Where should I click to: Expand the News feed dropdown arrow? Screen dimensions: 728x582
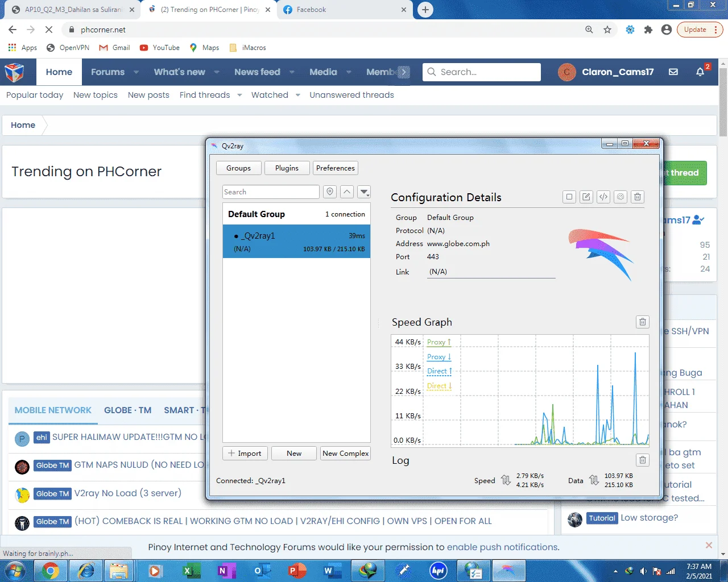click(292, 72)
